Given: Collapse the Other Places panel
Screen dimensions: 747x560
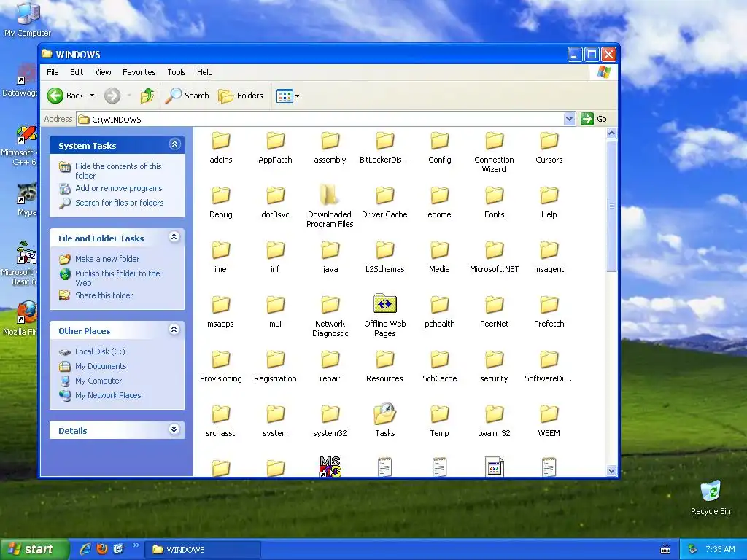Looking at the screenshot, I should [174, 329].
